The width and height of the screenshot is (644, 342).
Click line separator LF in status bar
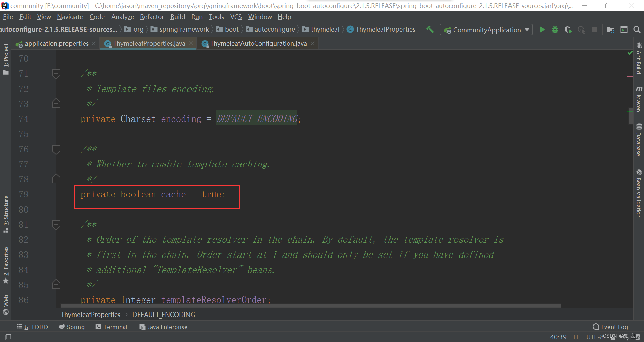[x=576, y=337]
